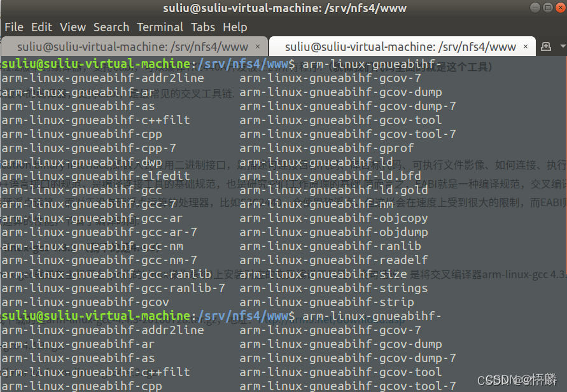Click the first arm-linux-gnueabihf-gcov-tool entry
This screenshot has width=567, height=392.
[x=340, y=120]
